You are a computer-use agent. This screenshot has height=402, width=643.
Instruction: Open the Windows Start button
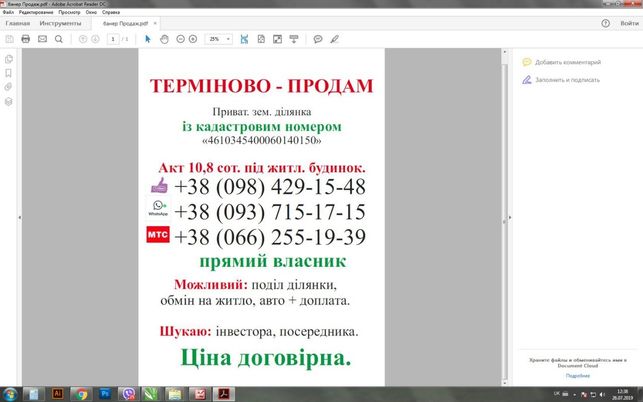coord(9,394)
